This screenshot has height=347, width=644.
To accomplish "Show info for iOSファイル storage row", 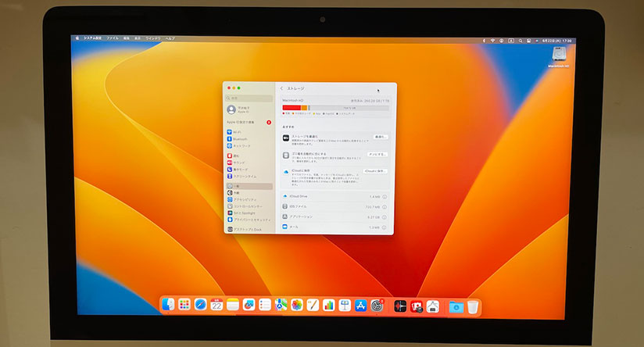I will pos(385,207).
